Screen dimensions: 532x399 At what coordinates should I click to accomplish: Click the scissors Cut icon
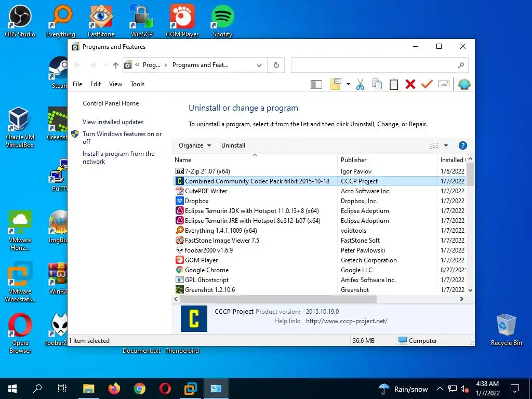click(x=360, y=84)
